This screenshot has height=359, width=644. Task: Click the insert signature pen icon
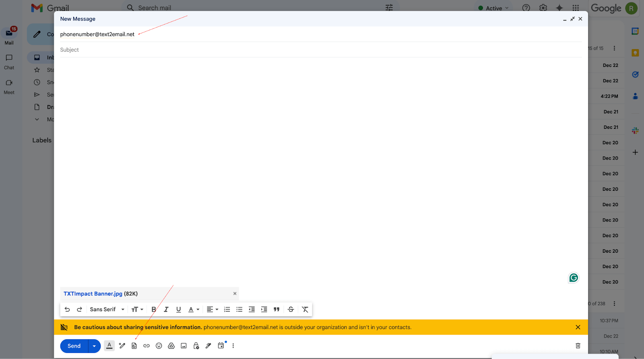click(x=208, y=346)
